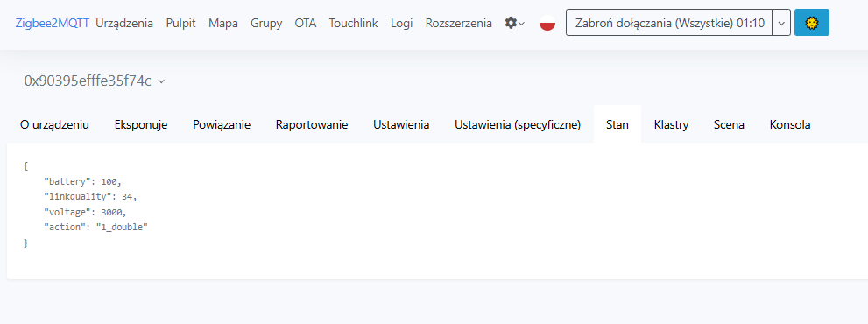The height and width of the screenshot is (324, 868).
Task: Open the Pulpit dashboard
Action: pos(181,24)
